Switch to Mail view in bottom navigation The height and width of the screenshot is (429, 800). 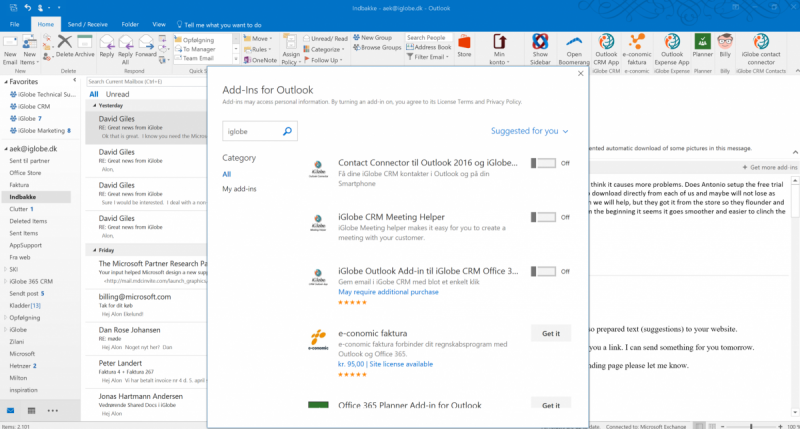coord(11,410)
